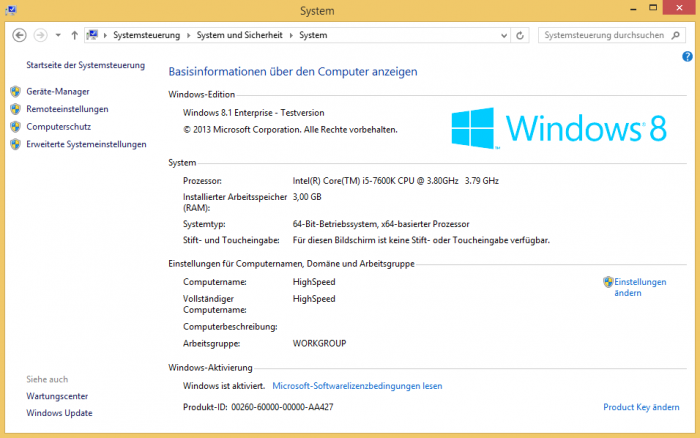Click the refresh icon in address bar
The image size is (700, 438).
pos(520,35)
